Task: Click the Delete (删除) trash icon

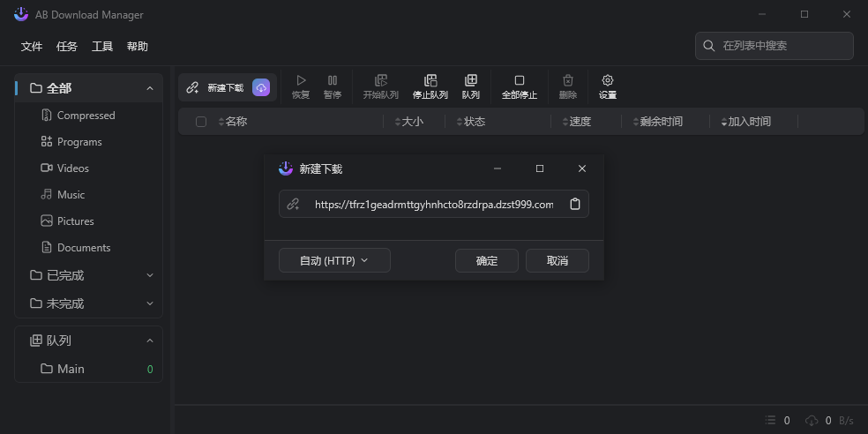Action: pos(568,81)
